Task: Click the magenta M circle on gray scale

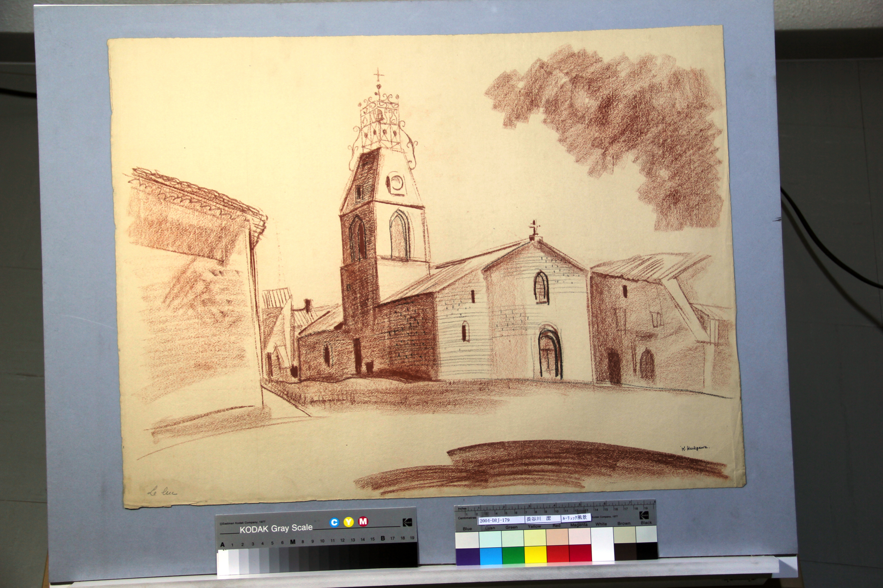Action: [x=363, y=522]
